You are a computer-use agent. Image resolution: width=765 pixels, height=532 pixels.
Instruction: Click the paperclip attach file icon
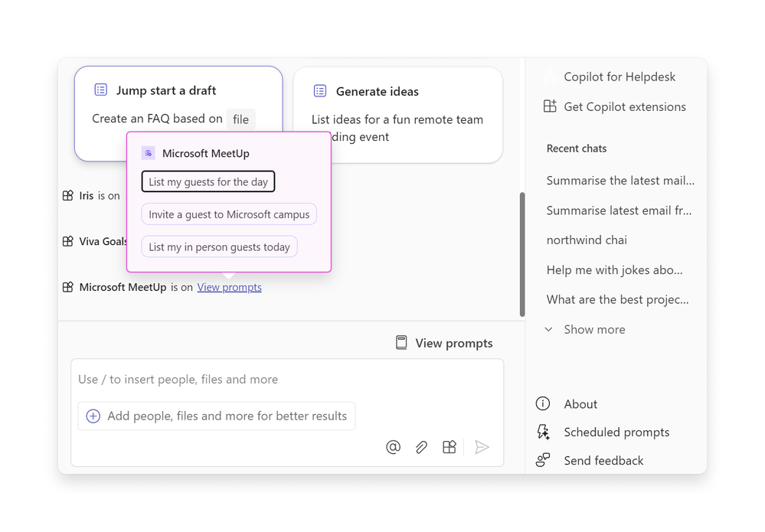(421, 447)
